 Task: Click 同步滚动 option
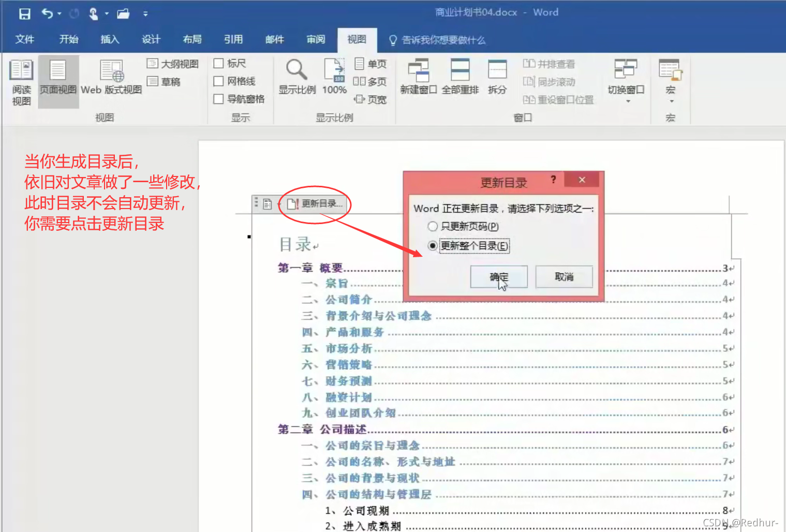point(549,82)
